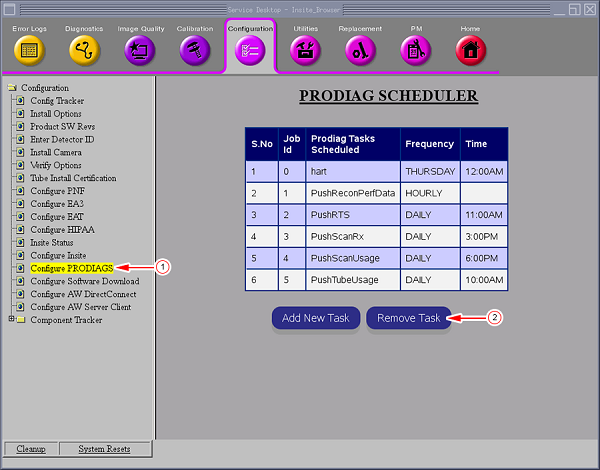
Task: Open Configure HIPAA tree item
Action: click(x=64, y=229)
